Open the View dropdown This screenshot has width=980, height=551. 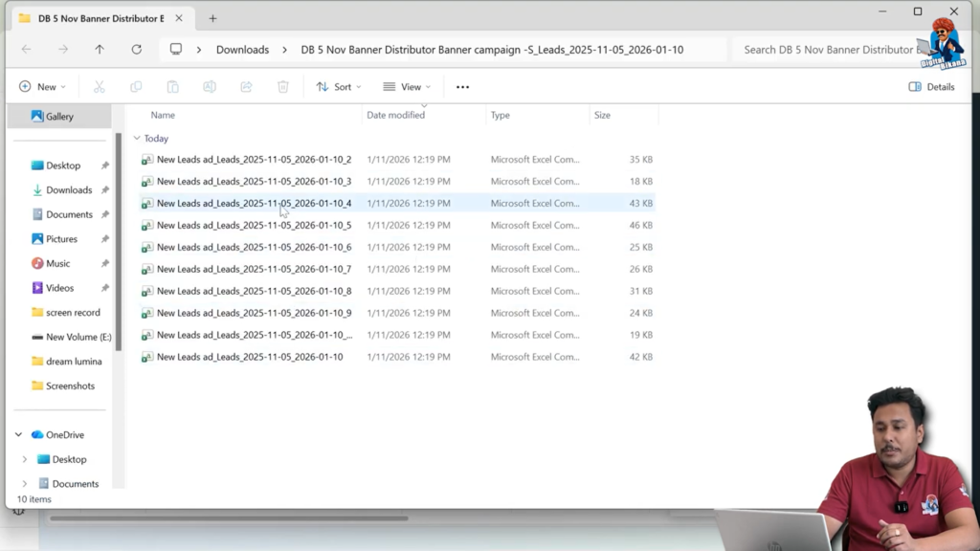tap(406, 86)
